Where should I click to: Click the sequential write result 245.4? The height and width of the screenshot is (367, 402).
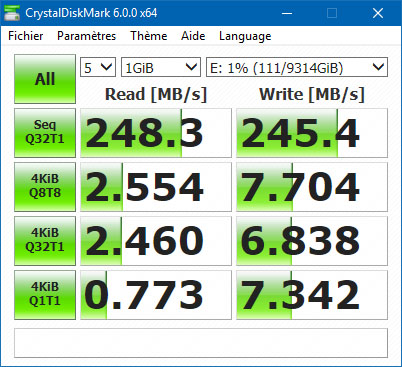pyautogui.click(x=312, y=133)
